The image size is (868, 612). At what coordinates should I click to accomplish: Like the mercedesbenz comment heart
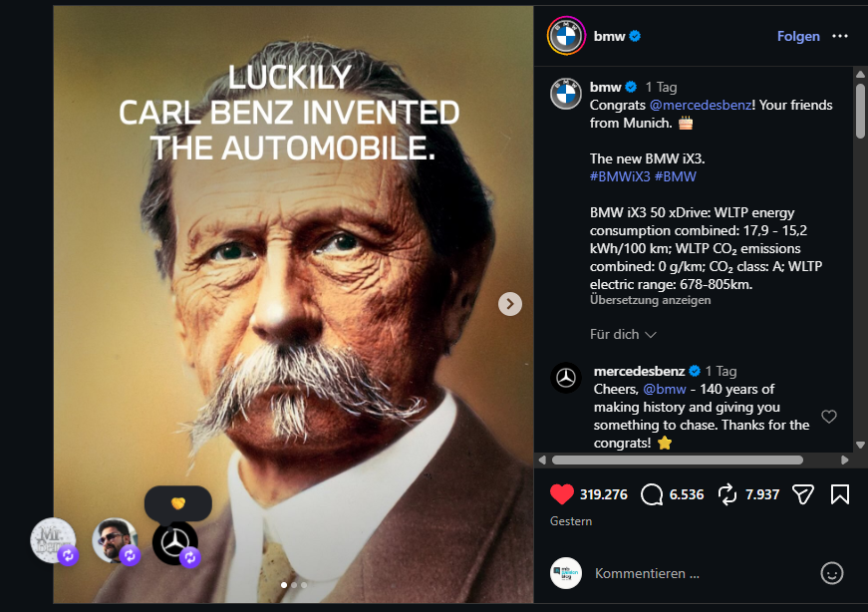click(x=829, y=417)
